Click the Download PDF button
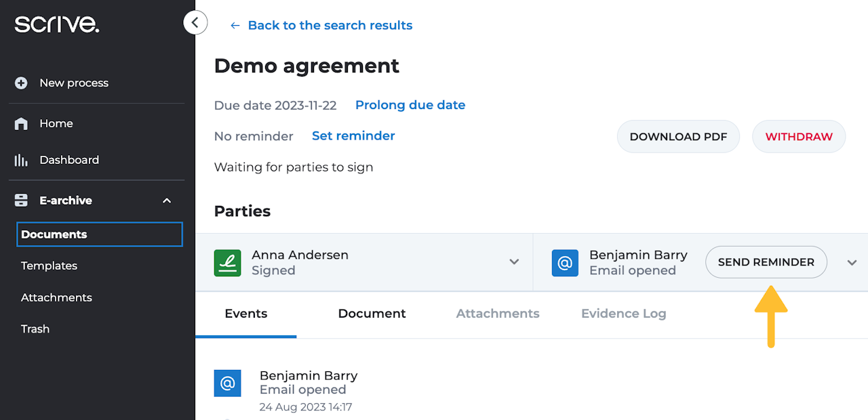Viewport: 868px width, 420px height. tap(677, 136)
